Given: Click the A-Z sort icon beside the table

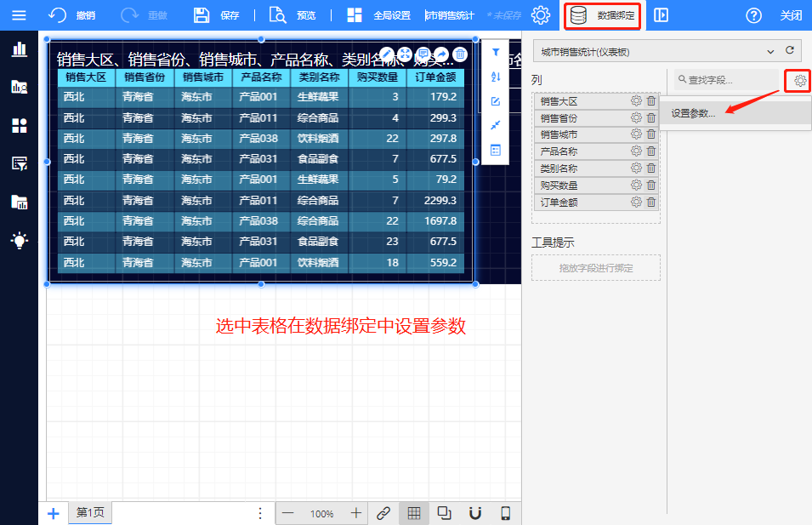Looking at the screenshot, I should coord(496,77).
